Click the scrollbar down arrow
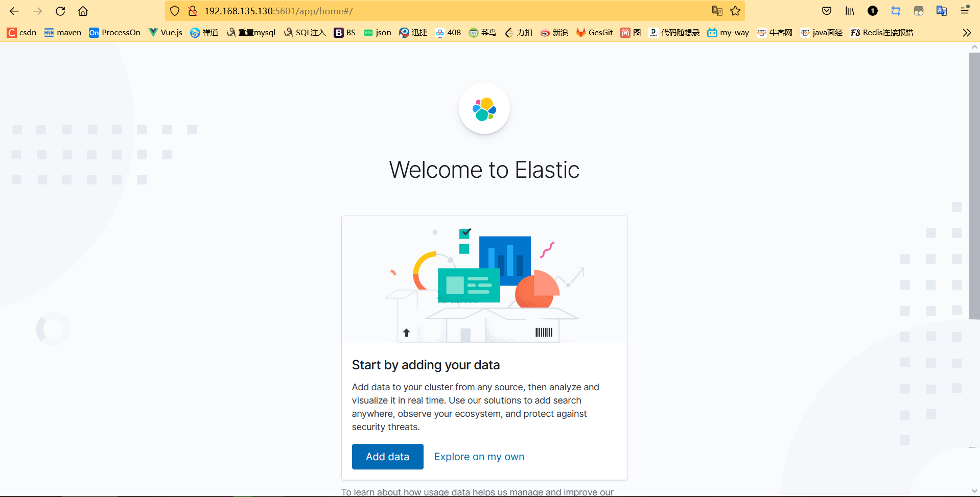 (974, 491)
